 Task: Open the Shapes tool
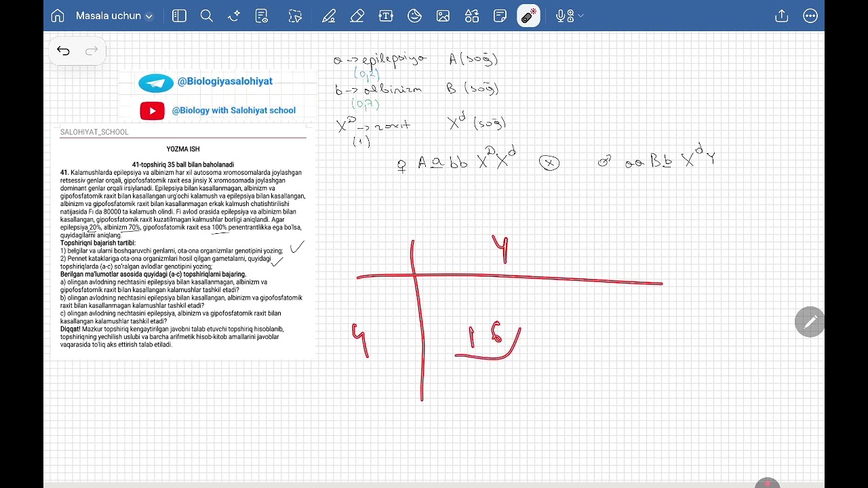pyautogui.click(x=472, y=16)
